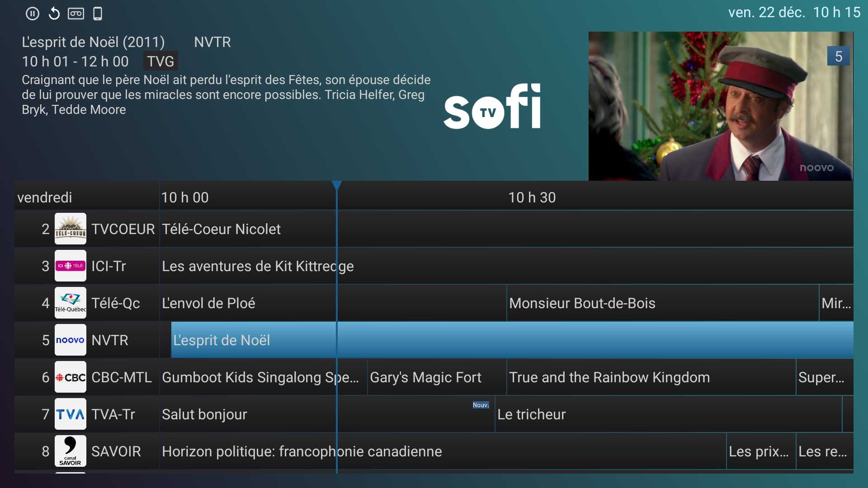Viewport: 868px width, 488px height.
Task: Click the Canal Savoir channel logo
Action: [70, 451]
